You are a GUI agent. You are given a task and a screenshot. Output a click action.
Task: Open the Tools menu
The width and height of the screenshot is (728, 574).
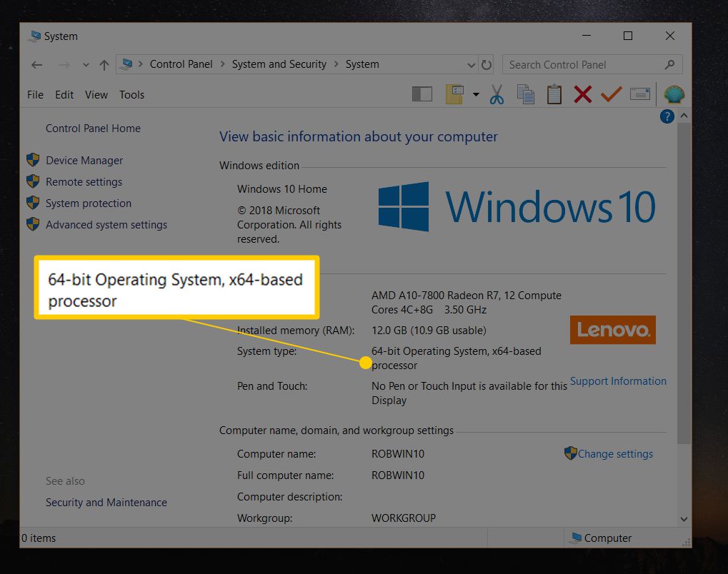coord(132,95)
